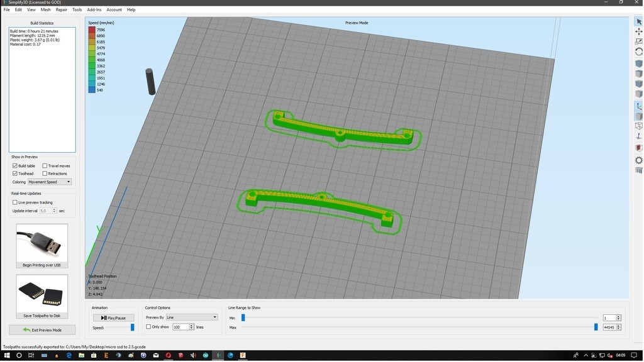Launch Microsoft Edge from the taskbar
This screenshot has width=644, height=362.
[69, 356]
